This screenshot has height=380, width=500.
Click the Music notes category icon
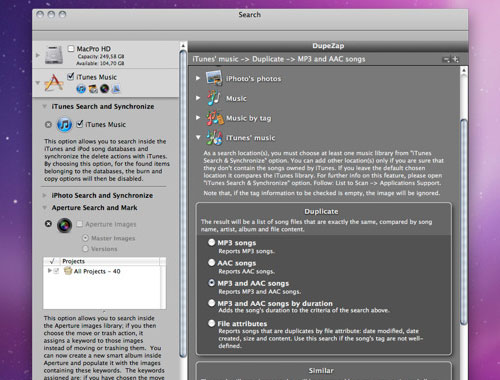[214, 98]
